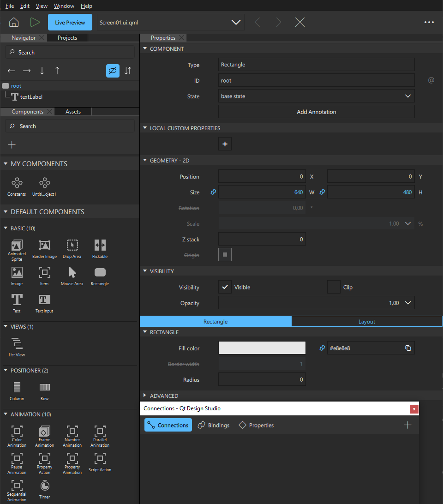Uncheck the Visible checkbox
Viewport: 443px width, 504px height.
click(225, 287)
